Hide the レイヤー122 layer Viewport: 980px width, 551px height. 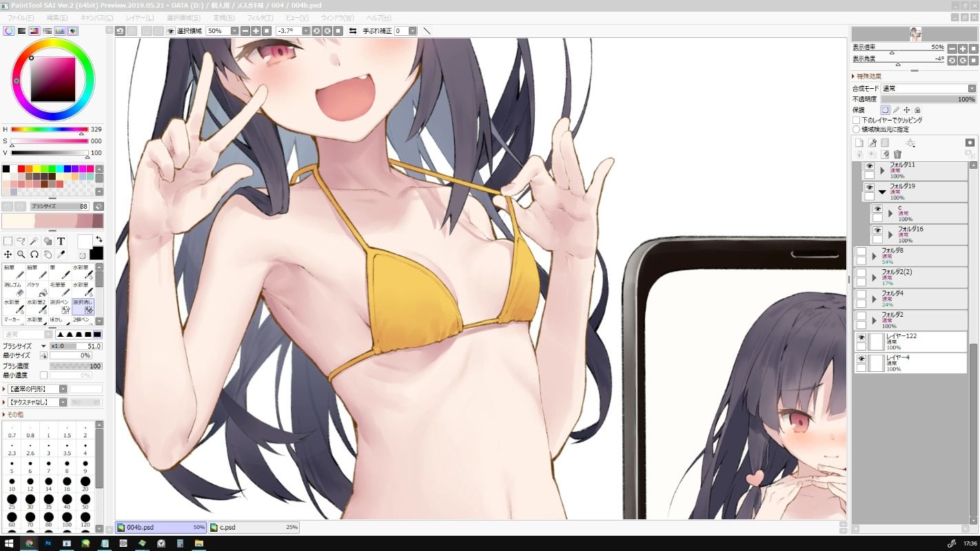coord(861,337)
